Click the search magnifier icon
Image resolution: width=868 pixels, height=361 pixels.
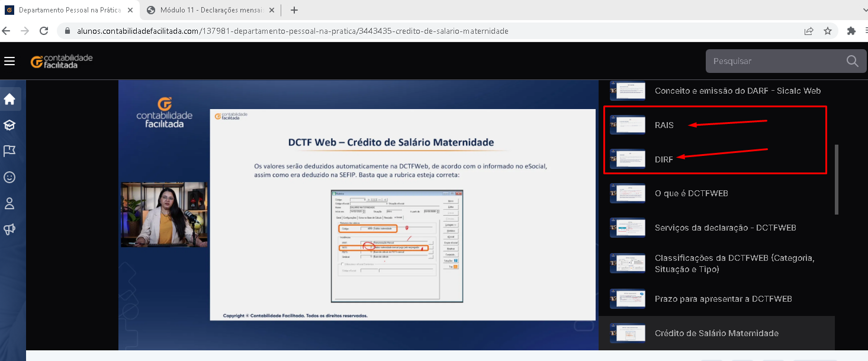pos(852,61)
